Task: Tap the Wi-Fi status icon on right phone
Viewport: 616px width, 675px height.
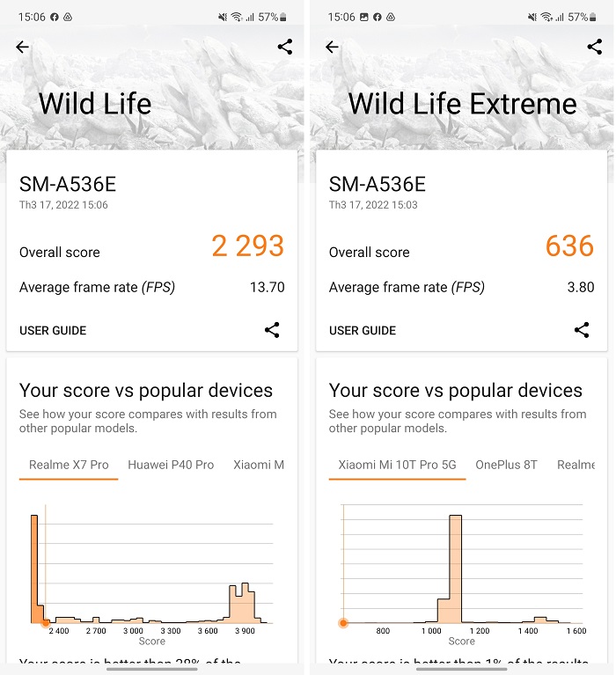Action: click(x=546, y=17)
